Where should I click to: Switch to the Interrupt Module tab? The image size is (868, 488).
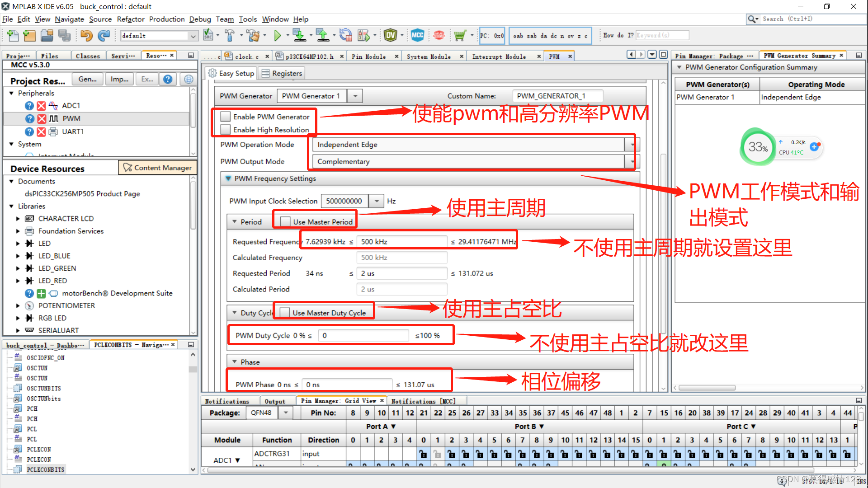[499, 56]
